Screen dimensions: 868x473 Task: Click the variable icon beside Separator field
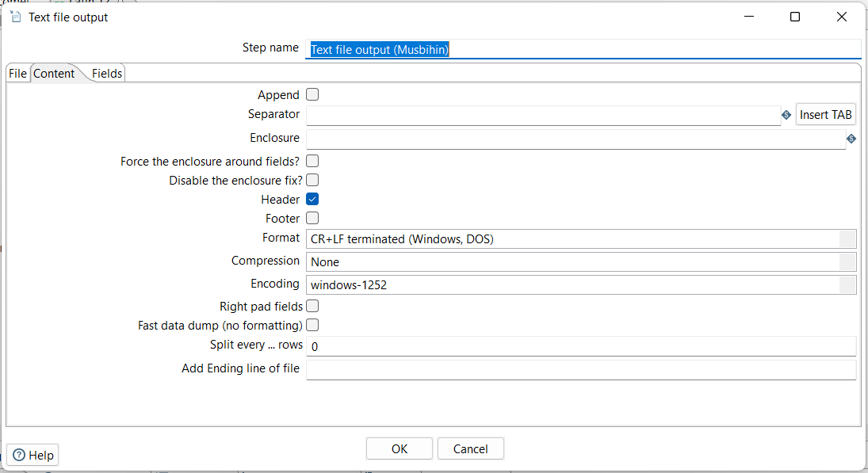coord(786,115)
